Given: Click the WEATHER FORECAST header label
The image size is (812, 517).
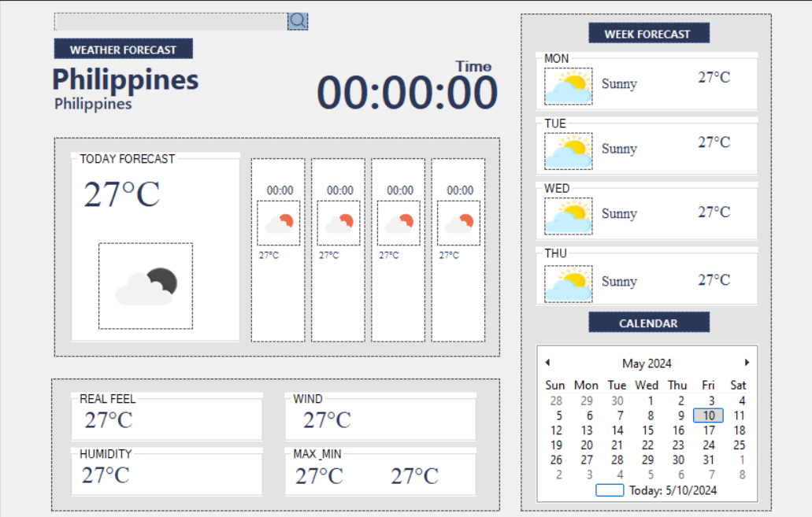Looking at the screenshot, I should [123, 49].
